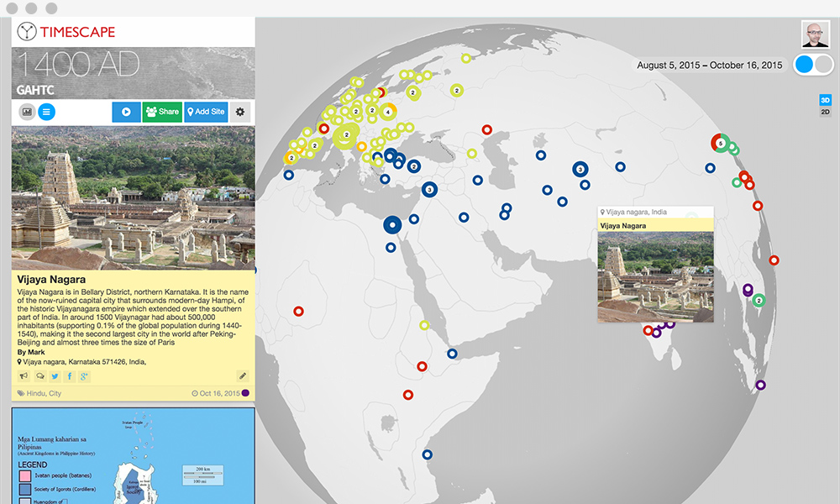Image resolution: width=840 pixels, height=504 pixels.
Task: Select the large blue marker over Egypt
Action: (x=392, y=225)
